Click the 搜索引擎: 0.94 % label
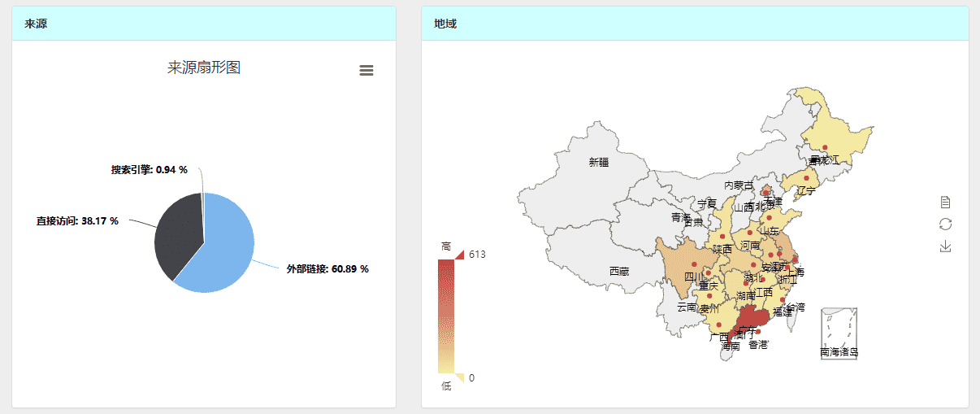The height and width of the screenshot is (414, 980). click(x=150, y=170)
